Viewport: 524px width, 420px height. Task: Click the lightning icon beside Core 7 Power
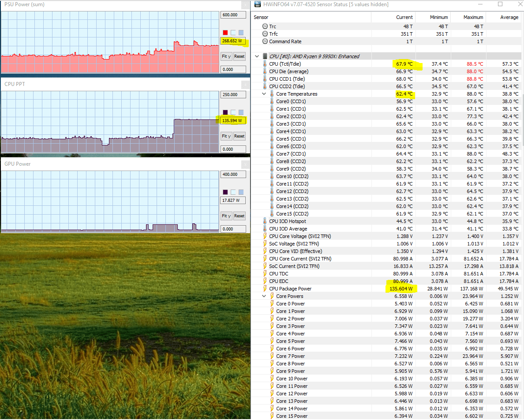(272, 356)
